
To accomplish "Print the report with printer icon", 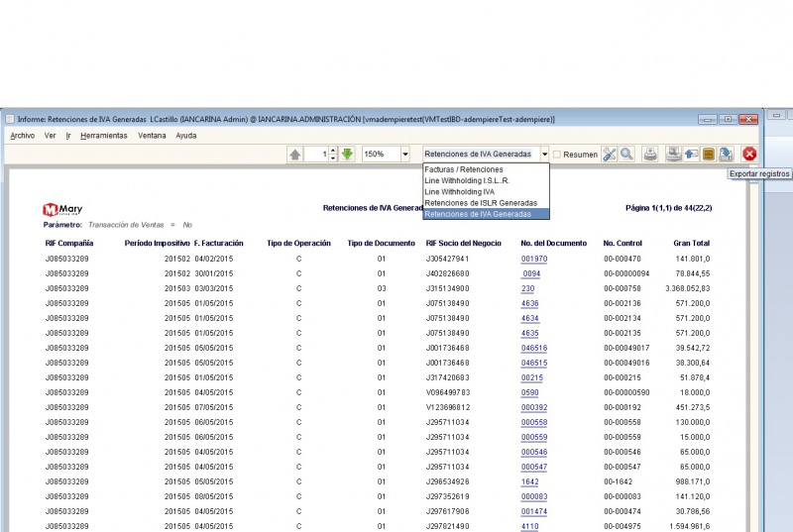I will [650, 155].
